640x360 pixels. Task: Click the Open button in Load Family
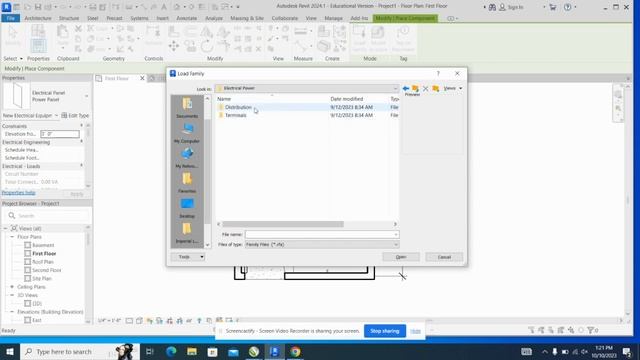point(401,257)
